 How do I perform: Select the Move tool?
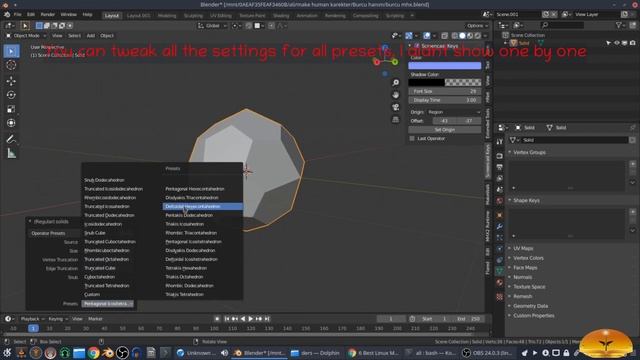coord(11,81)
